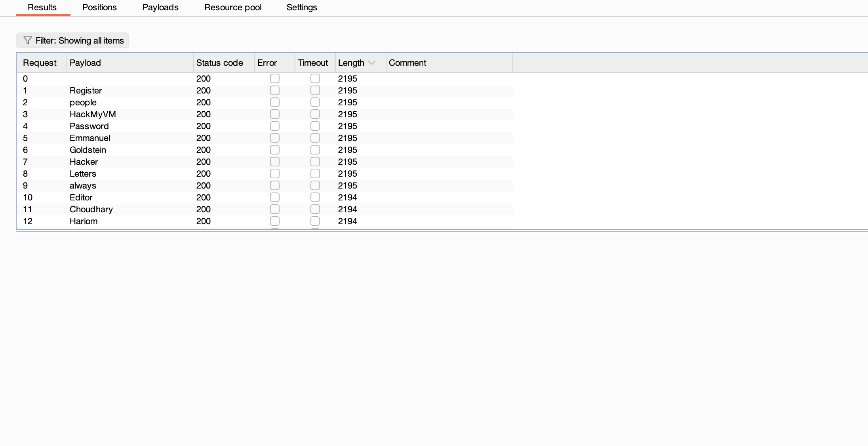The image size is (868, 446).
Task: Click request number 0 cell
Action: point(42,78)
